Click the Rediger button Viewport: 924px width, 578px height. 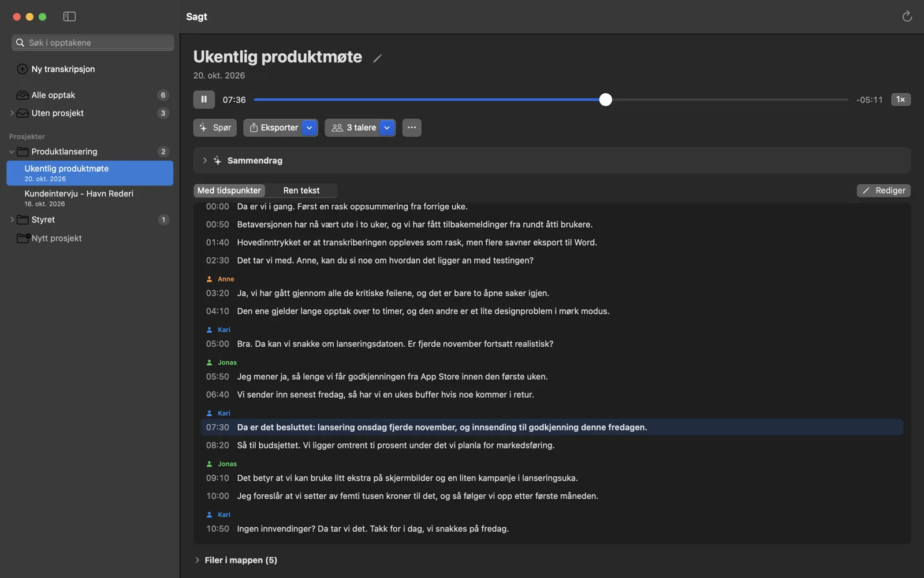point(884,190)
